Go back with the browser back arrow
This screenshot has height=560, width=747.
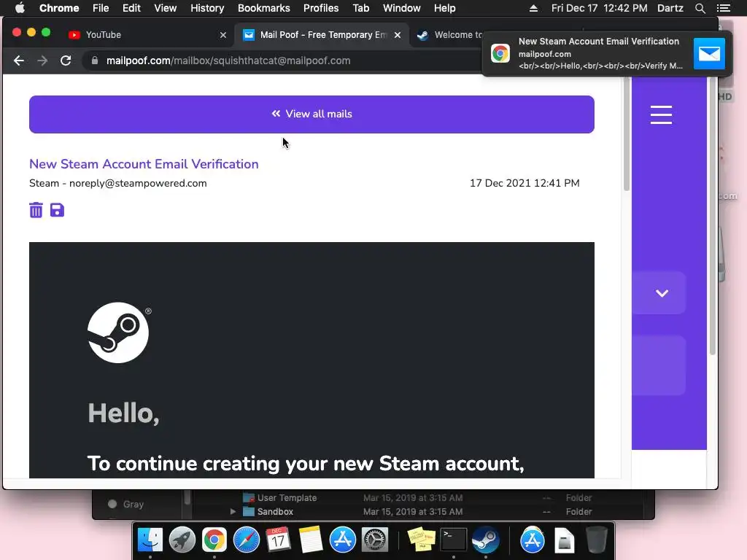pyautogui.click(x=19, y=61)
